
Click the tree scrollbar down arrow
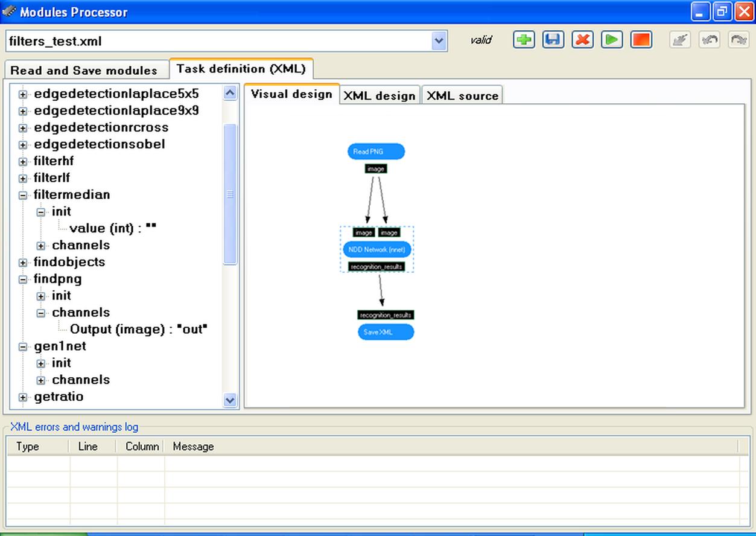(230, 400)
